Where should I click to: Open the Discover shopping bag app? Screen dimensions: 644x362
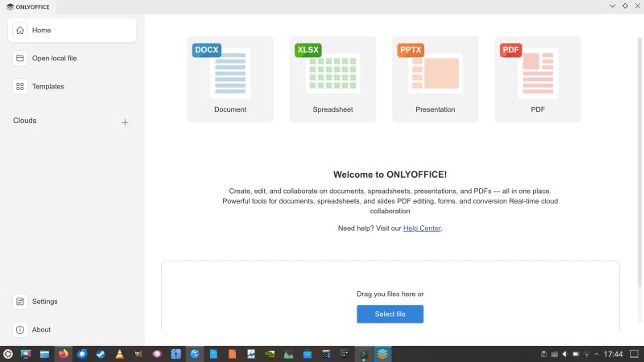pyautogui.click(x=308, y=354)
